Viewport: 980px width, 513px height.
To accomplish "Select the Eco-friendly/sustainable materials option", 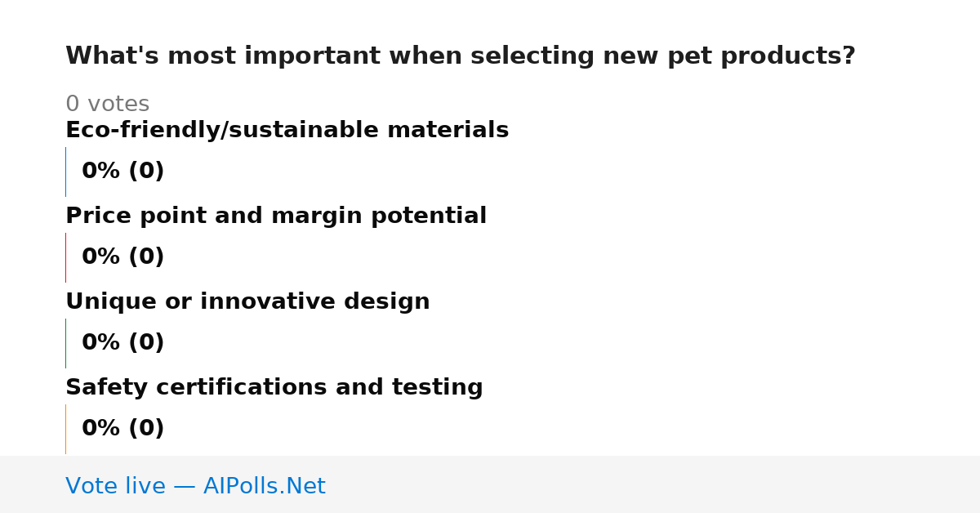I will click(287, 131).
